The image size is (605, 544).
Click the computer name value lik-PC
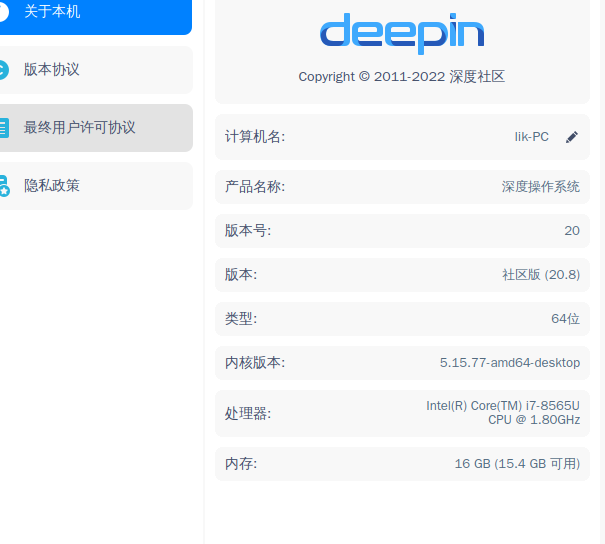[531, 137]
